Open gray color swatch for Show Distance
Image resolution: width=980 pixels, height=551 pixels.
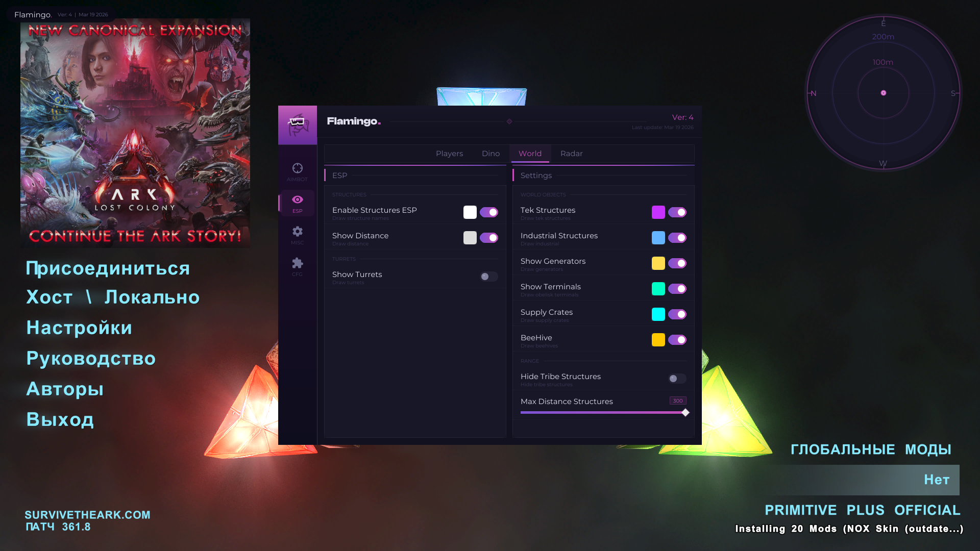coord(470,238)
